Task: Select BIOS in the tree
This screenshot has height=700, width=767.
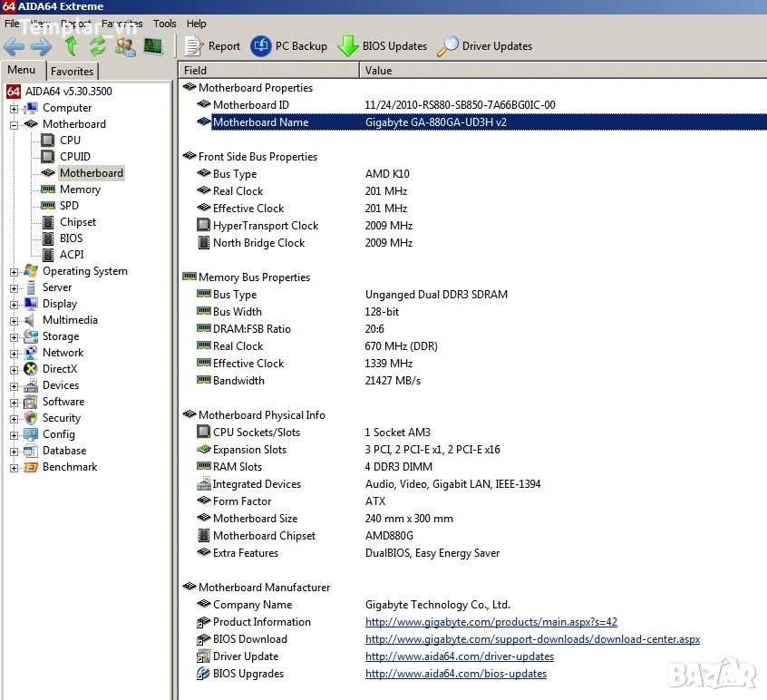Action: [71, 238]
